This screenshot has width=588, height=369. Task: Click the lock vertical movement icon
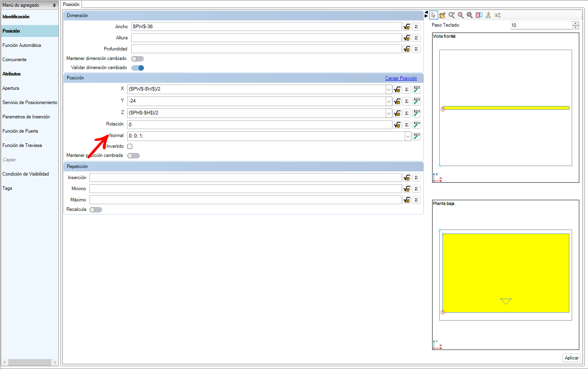pyautogui.click(x=498, y=15)
